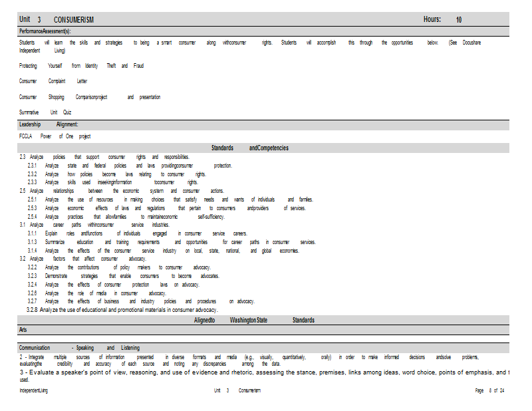
Task: Click the 'Students will learn the skills' intro sentence
Action: 250,47
